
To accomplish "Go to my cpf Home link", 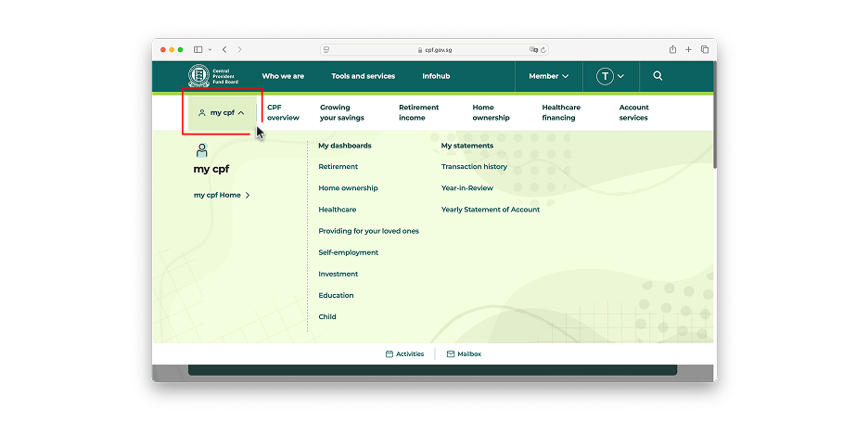I will click(x=222, y=195).
